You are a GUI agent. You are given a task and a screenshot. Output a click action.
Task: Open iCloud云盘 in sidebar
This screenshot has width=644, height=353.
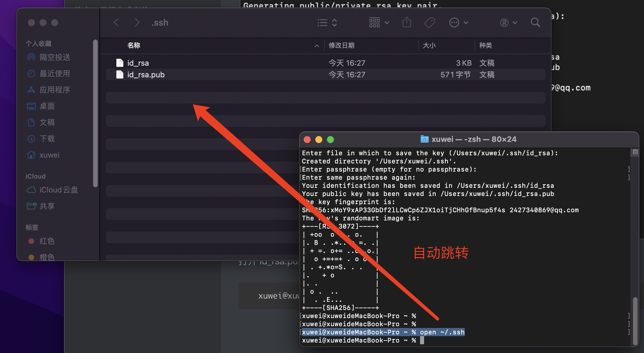[58, 190]
